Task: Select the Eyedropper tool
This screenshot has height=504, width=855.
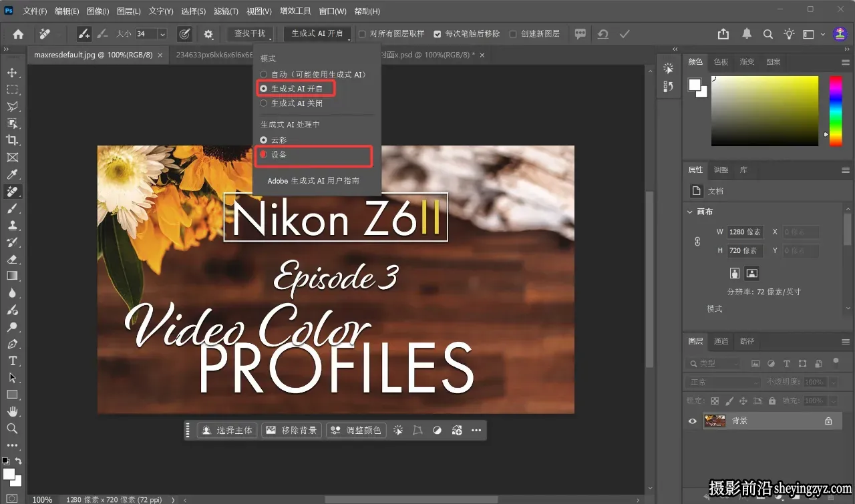Action: [12, 175]
